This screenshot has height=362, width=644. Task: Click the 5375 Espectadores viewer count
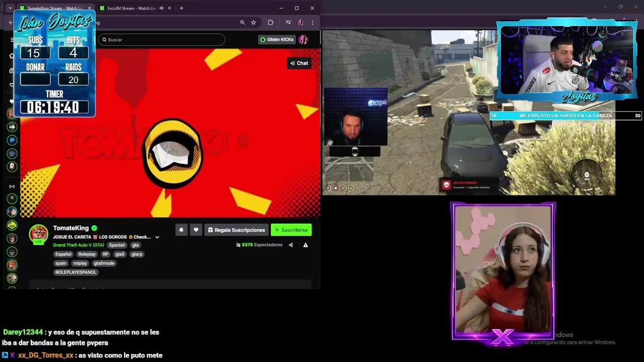coord(259,245)
